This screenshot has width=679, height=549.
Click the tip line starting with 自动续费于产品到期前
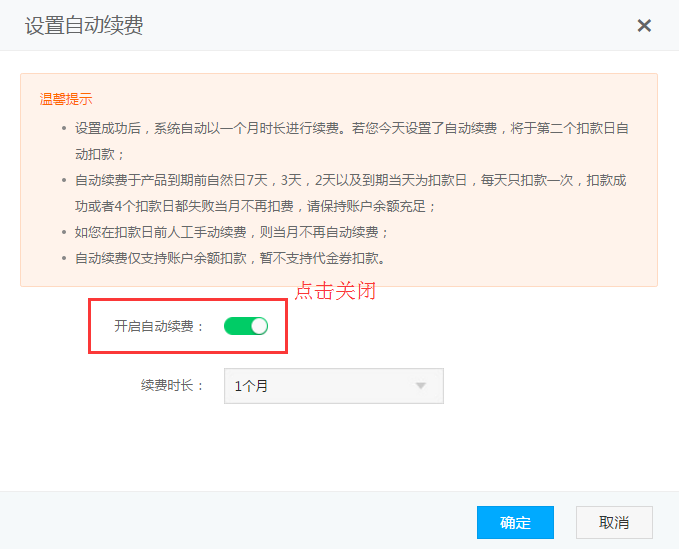(350, 181)
